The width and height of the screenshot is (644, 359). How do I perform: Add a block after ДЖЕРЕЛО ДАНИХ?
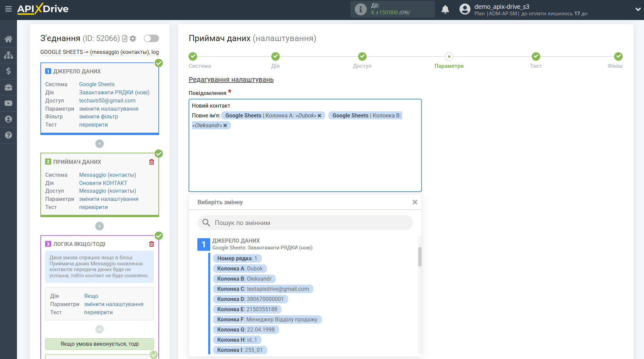click(x=99, y=144)
